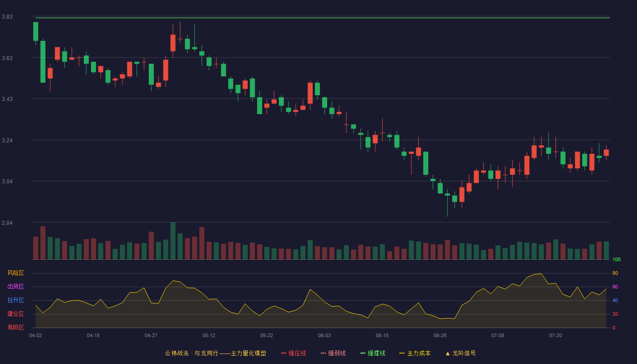
Task: Click the 风险区 zone label
Action: 15,273
